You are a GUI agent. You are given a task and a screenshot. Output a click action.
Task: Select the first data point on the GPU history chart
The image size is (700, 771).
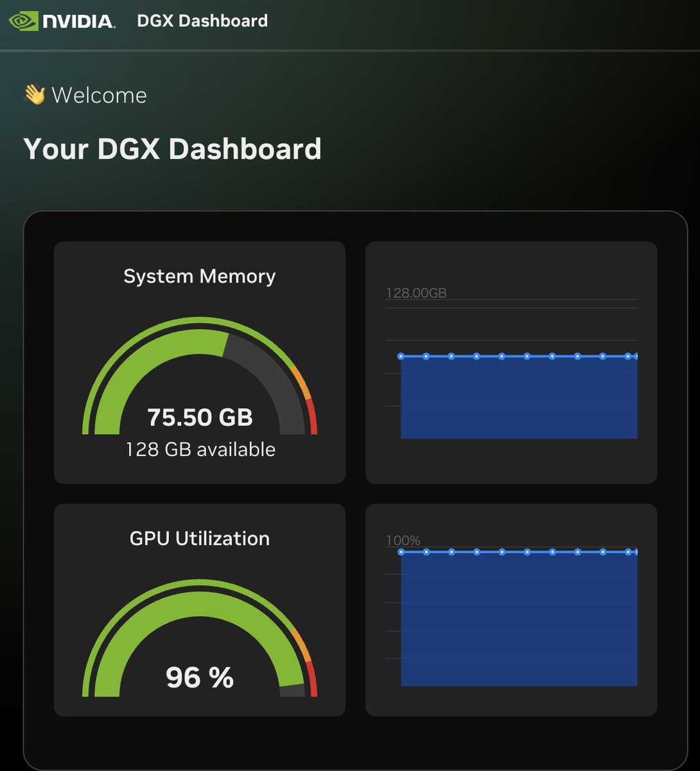[x=401, y=552]
